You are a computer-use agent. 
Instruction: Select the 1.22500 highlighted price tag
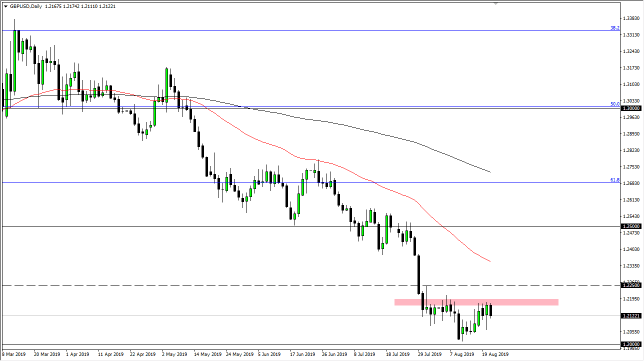tap(630, 284)
